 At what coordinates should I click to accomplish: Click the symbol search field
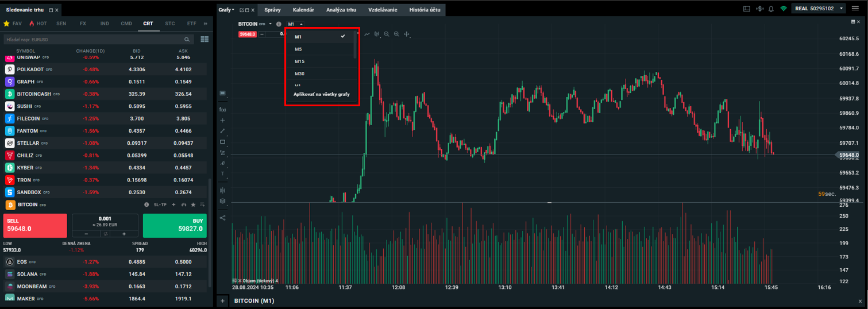[92, 40]
